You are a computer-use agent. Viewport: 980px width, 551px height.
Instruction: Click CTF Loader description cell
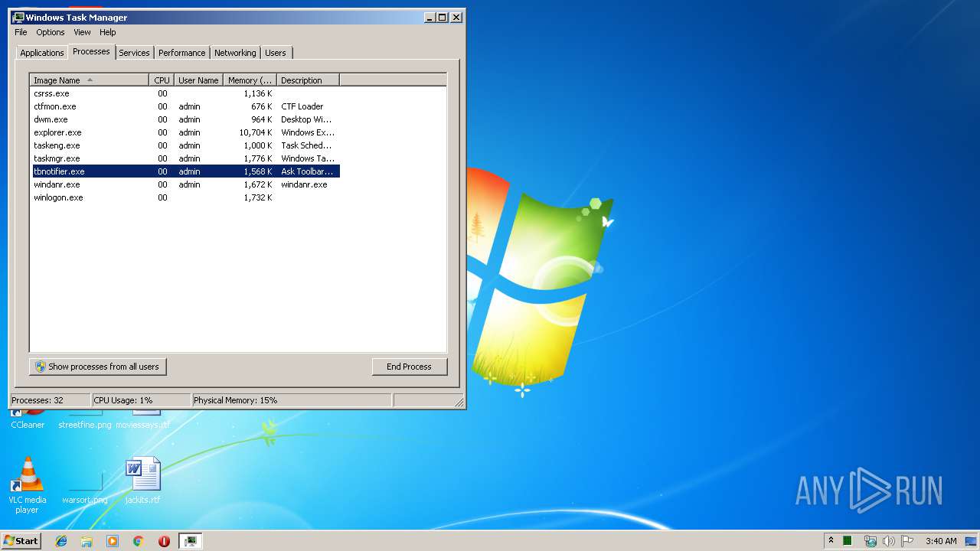click(x=302, y=106)
